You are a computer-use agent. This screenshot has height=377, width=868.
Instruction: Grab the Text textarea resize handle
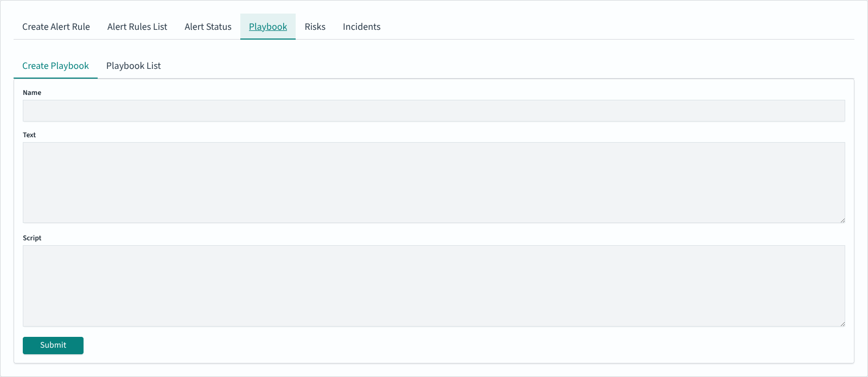(843, 220)
